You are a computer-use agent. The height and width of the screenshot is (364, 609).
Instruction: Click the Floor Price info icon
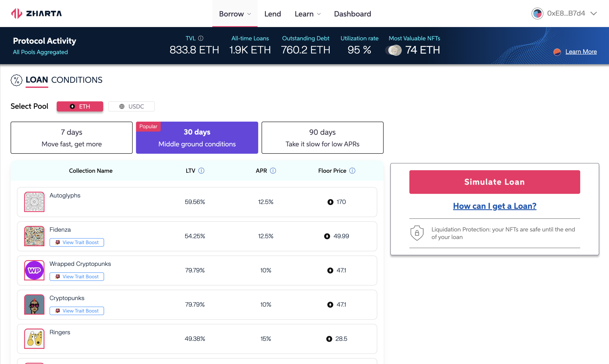352,171
